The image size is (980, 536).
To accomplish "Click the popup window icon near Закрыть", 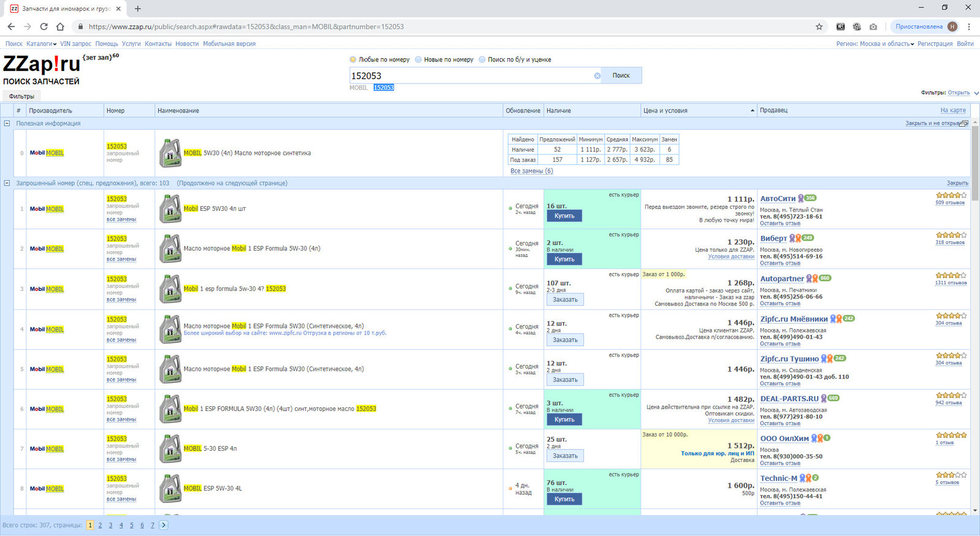I will (964, 123).
